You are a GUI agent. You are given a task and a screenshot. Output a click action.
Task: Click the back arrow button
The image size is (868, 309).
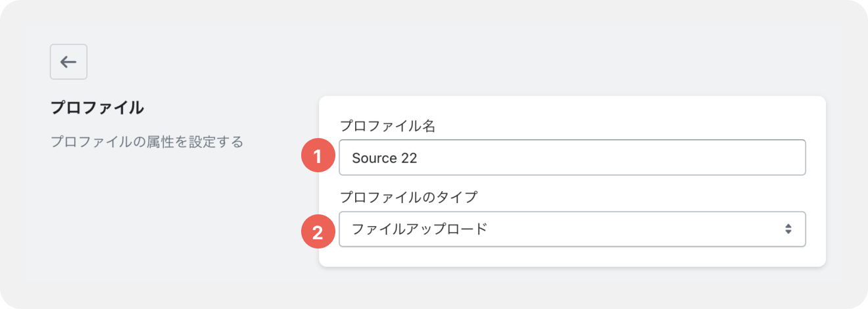pos(68,62)
